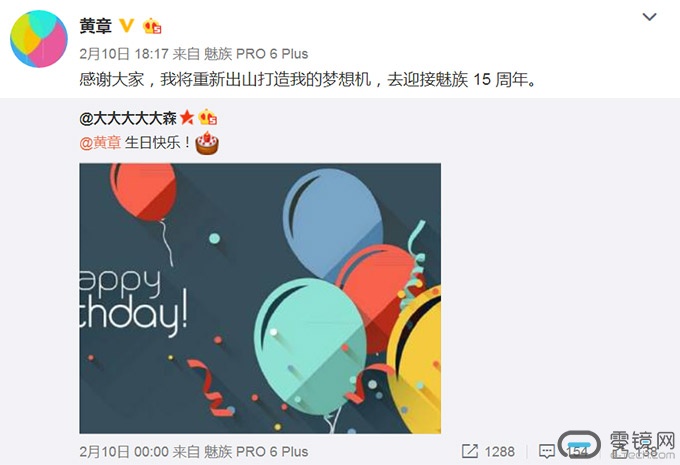Screen dimensions: 680x465
Task: Open the 2月10日 00:00 timestamp link
Action: pos(124,452)
